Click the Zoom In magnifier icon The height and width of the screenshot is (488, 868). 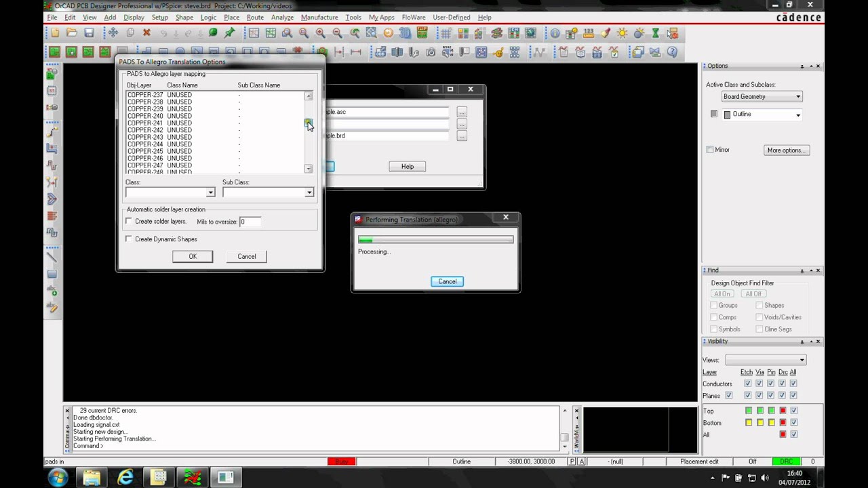(321, 33)
